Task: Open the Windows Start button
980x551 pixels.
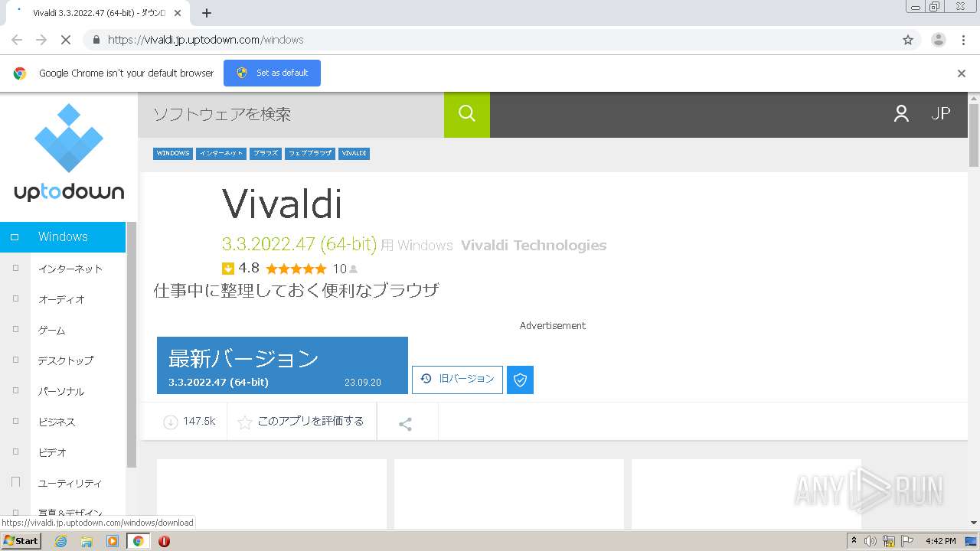Action: pyautogui.click(x=21, y=541)
